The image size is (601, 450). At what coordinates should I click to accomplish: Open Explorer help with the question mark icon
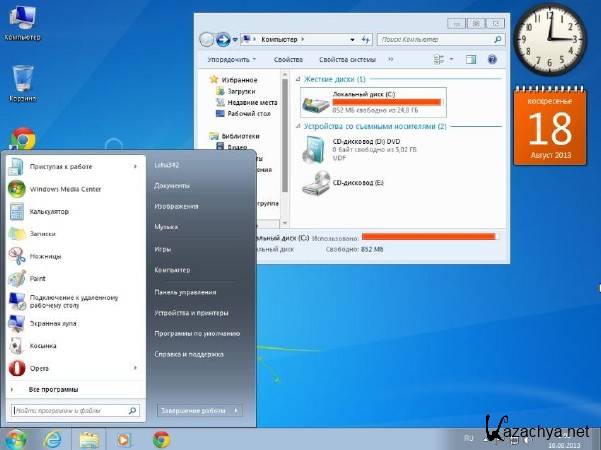(492, 59)
